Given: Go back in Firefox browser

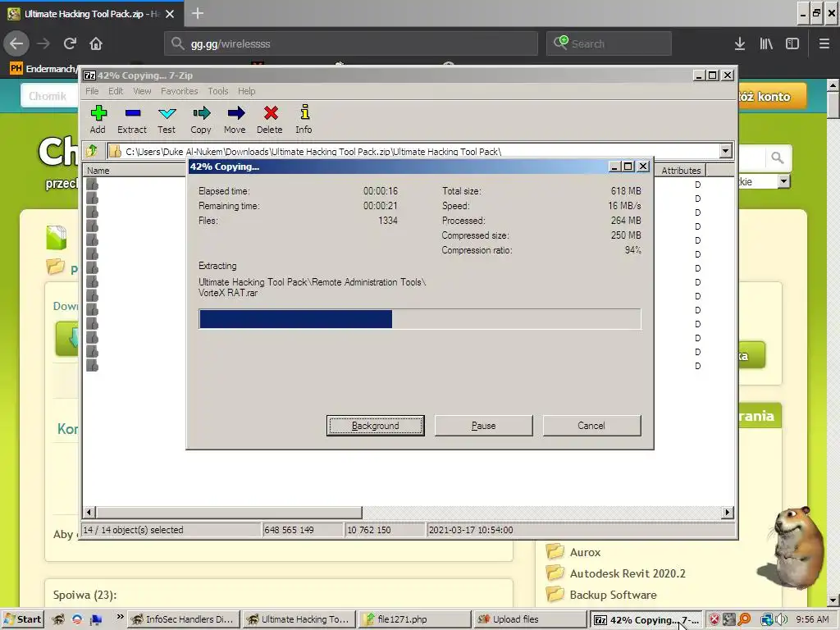Looking at the screenshot, I should pos(16,43).
